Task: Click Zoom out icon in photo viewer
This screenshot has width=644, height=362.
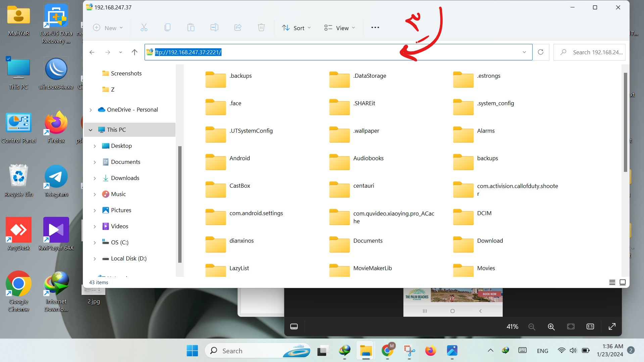Action: point(532,326)
